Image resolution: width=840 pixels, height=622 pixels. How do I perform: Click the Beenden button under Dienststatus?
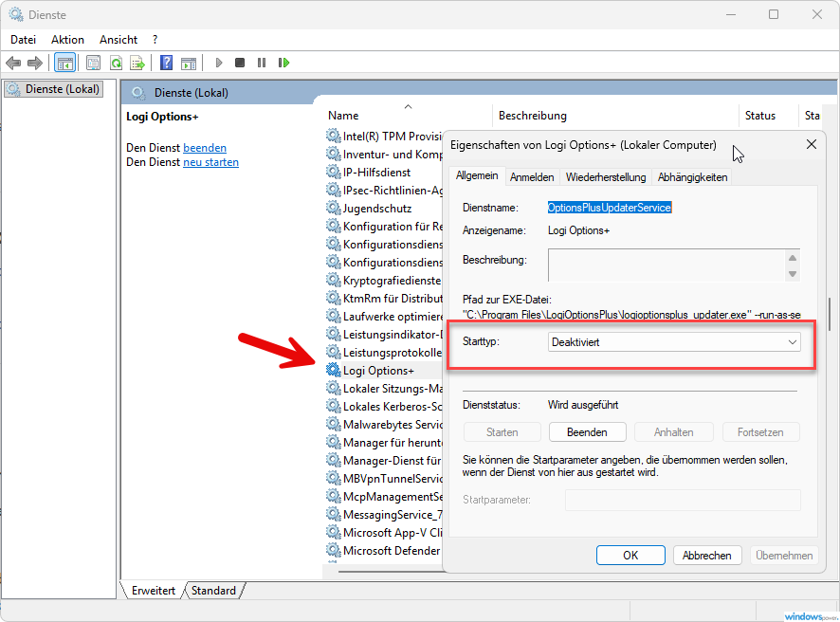pos(587,432)
